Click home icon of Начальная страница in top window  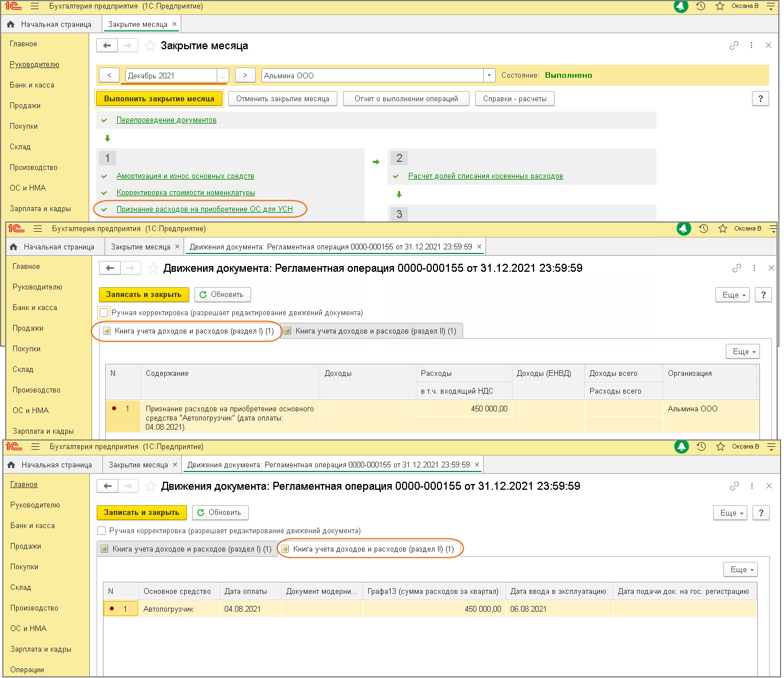pos(11,24)
